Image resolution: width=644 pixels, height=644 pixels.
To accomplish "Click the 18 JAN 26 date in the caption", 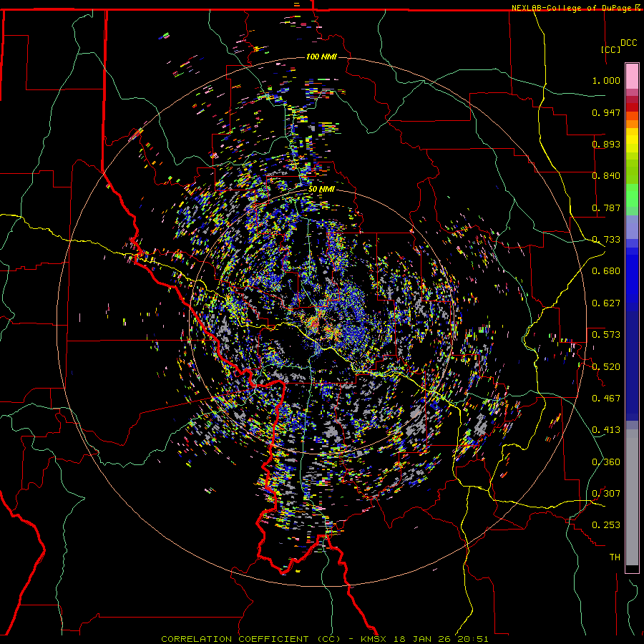I will point(423,639).
